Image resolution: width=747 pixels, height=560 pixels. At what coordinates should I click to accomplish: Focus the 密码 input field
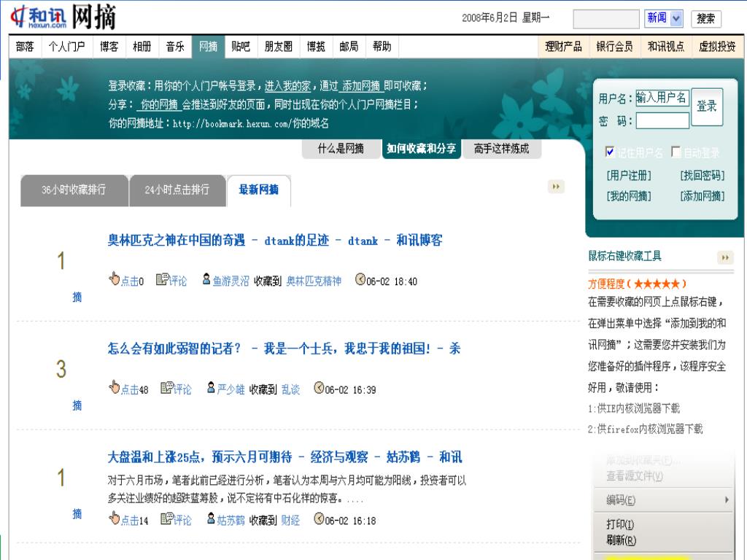[x=662, y=121]
